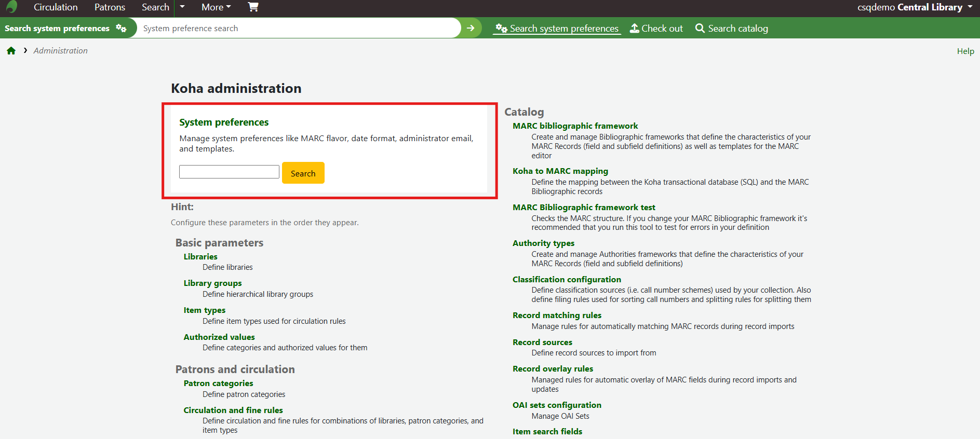The height and width of the screenshot is (439, 980).
Task: Open the cart icon in top bar
Action: coord(253,7)
